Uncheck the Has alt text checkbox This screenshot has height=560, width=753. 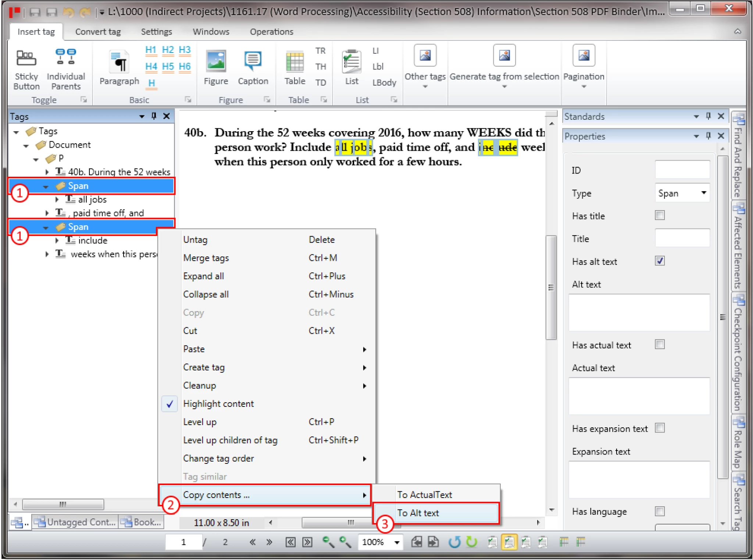point(660,261)
